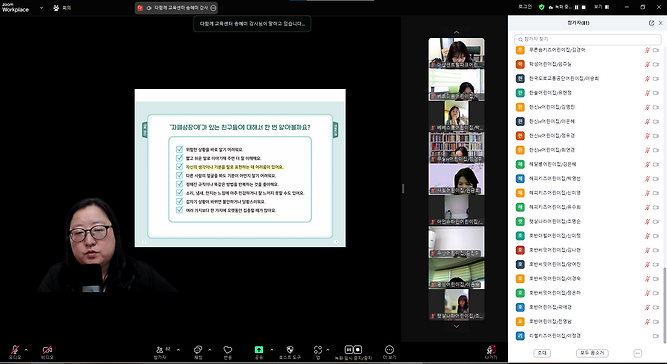Viewport: 667px width, 364px height.
Task: Select the topmost gallery video thumbnail
Action: (x=456, y=53)
